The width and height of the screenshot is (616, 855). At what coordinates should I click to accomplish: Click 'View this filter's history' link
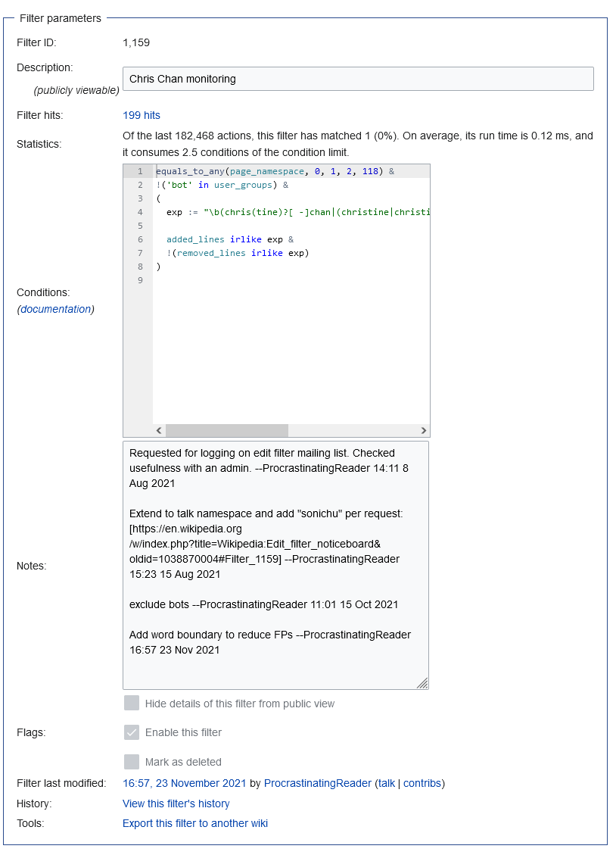(176, 804)
